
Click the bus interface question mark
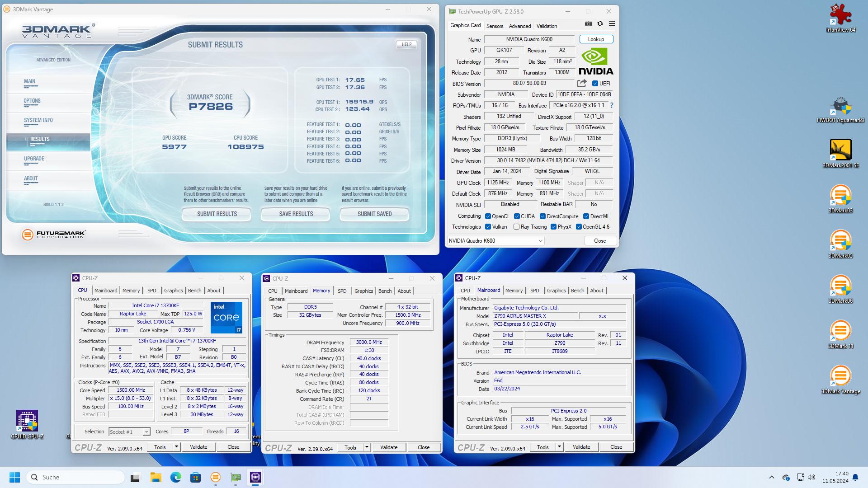tap(611, 105)
